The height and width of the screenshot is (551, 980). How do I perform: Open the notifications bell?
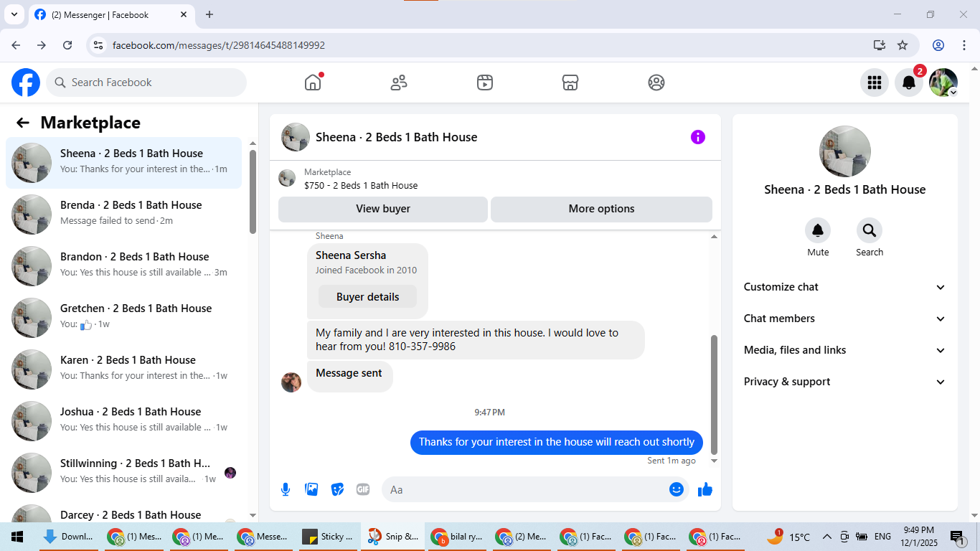point(909,83)
